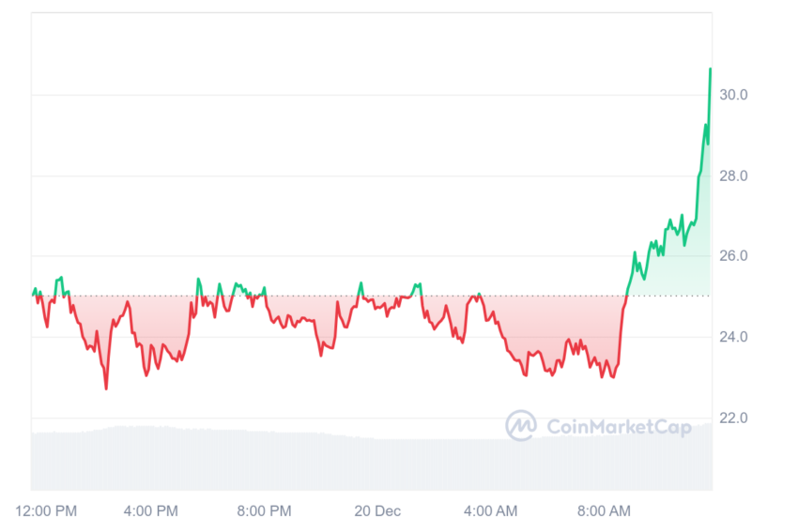The image size is (798, 532).
Task: Click the 20 Dec date axis label
Action: tap(377, 510)
